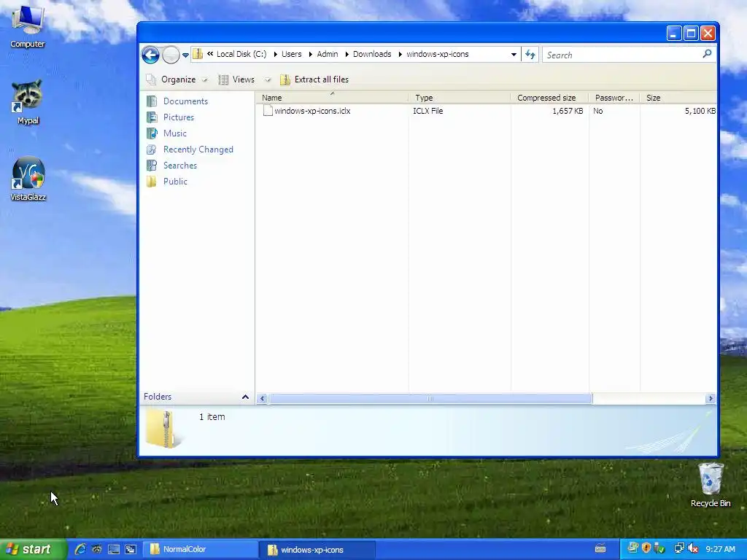Viewport: 747px width, 560px height.
Task: Click the Searches sidebar icon
Action: (x=152, y=166)
